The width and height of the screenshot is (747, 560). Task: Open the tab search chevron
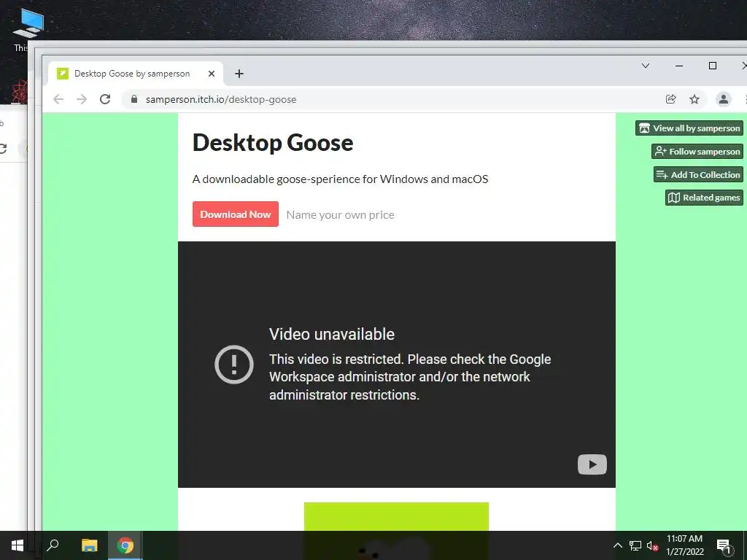pyautogui.click(x=646, y=66)
